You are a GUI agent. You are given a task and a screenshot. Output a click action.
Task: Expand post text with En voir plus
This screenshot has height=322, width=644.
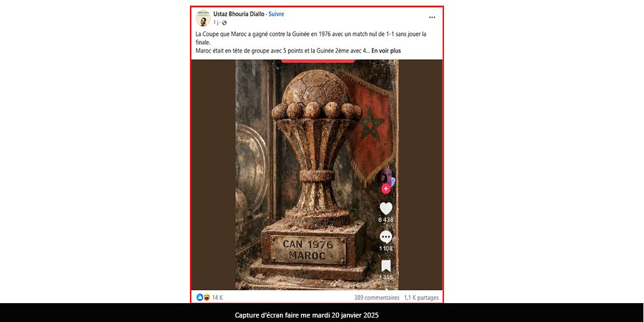tap(387, 51)
